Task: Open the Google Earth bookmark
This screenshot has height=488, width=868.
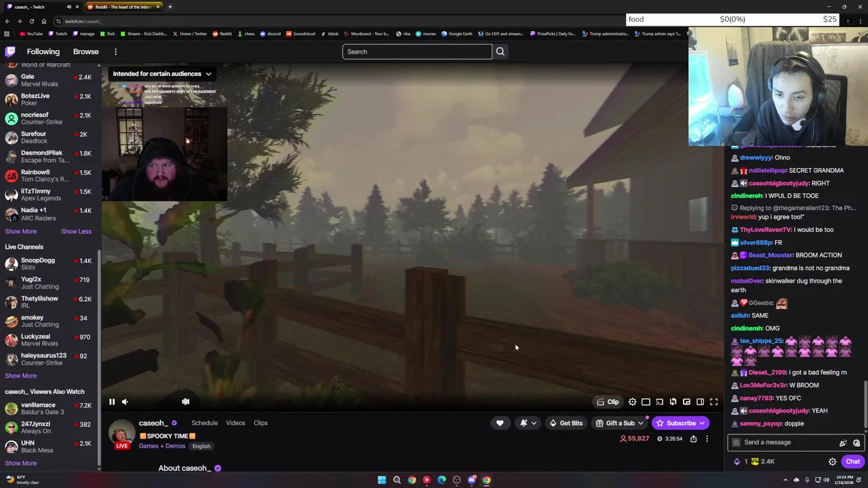Action: (x=456, y=34)
